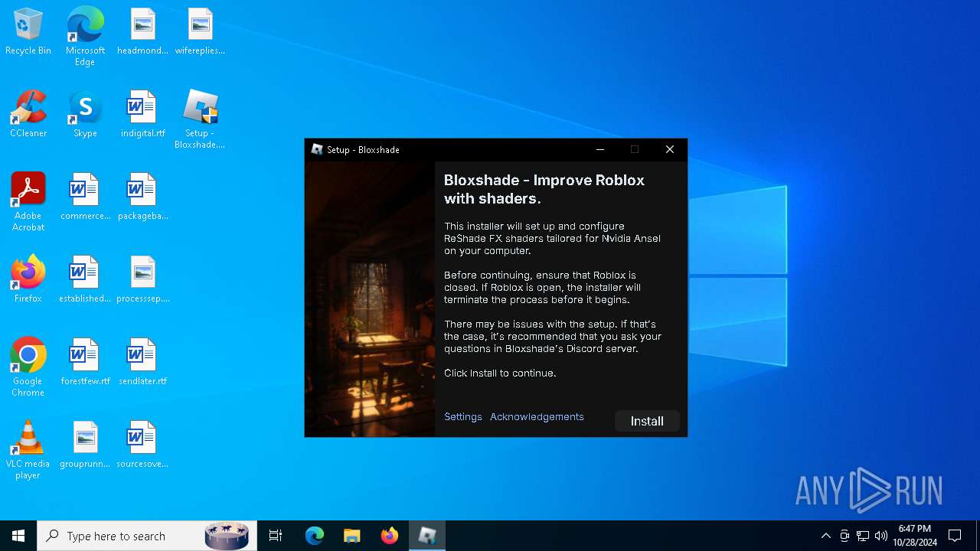Viewport: 980px width, 551px height.
Task: Open File Explorer from the taskbar
Action: point(351,536)
